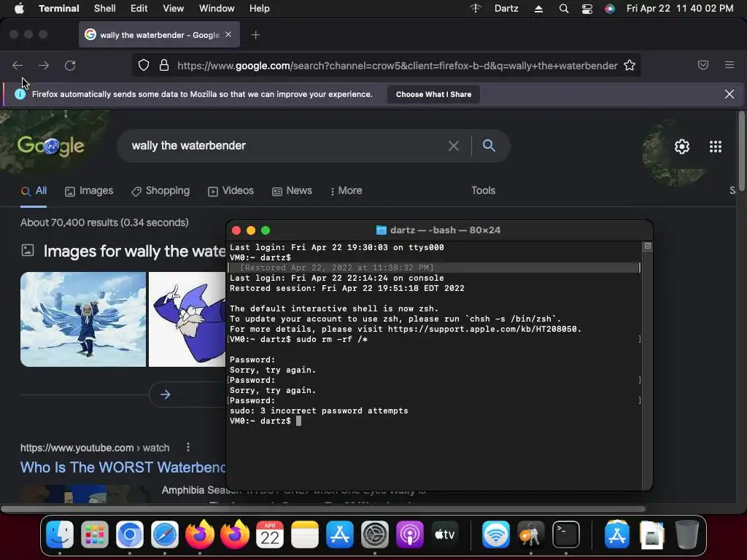This screenshot has width=747, height=560.
Task: Open the Shell menu
Action: 105,9
